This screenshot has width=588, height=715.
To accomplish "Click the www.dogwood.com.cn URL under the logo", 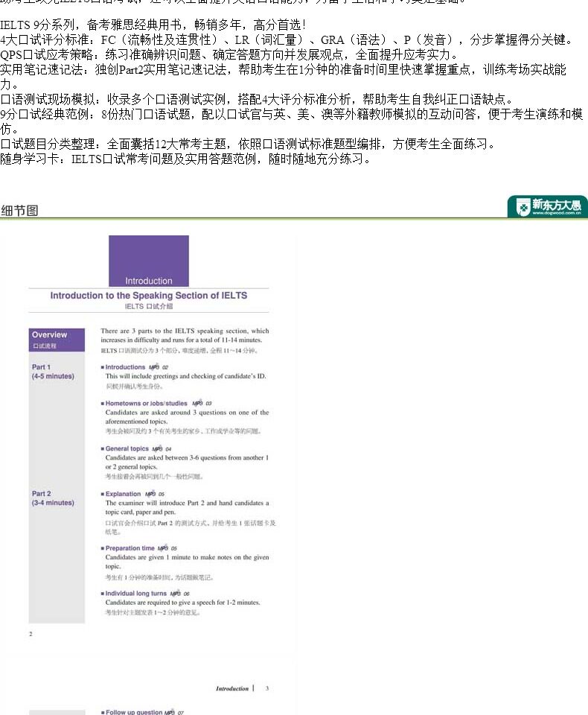I will click(x=557, y=213).
